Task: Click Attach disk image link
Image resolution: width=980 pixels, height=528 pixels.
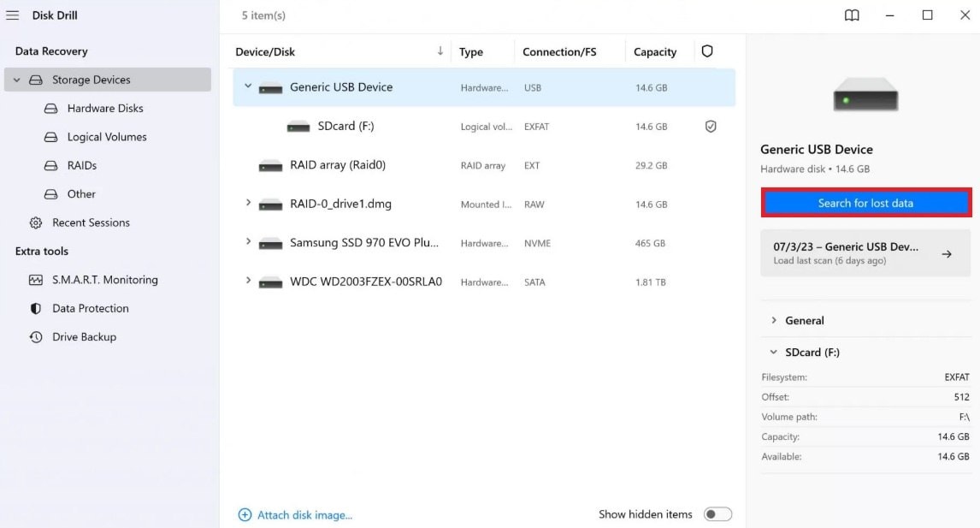Action: (305, 515)
